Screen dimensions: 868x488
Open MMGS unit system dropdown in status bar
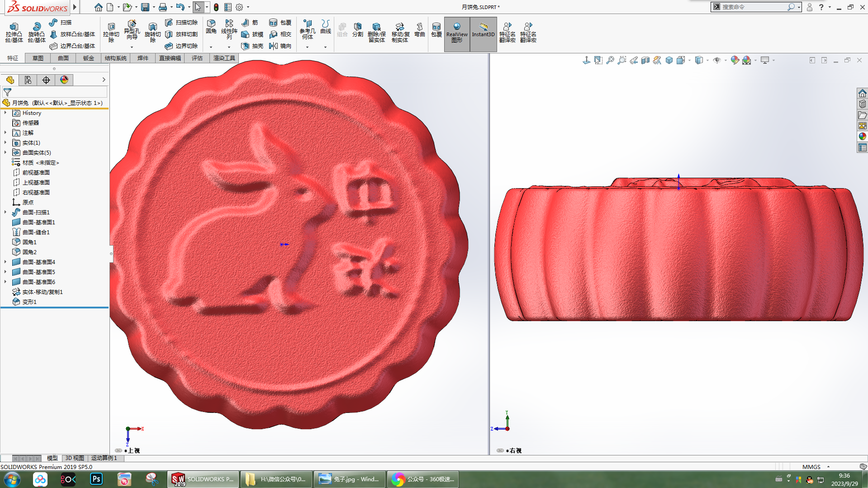(829, 467)
